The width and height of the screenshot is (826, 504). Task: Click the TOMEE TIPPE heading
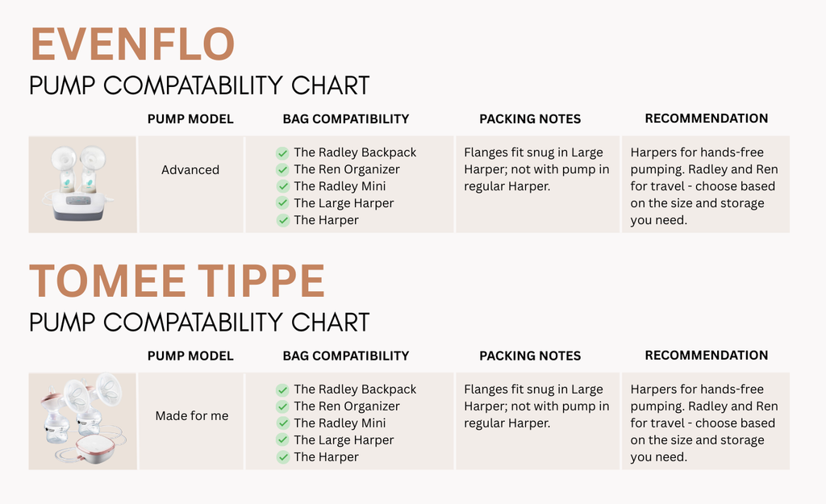click(x=177, y=281)
